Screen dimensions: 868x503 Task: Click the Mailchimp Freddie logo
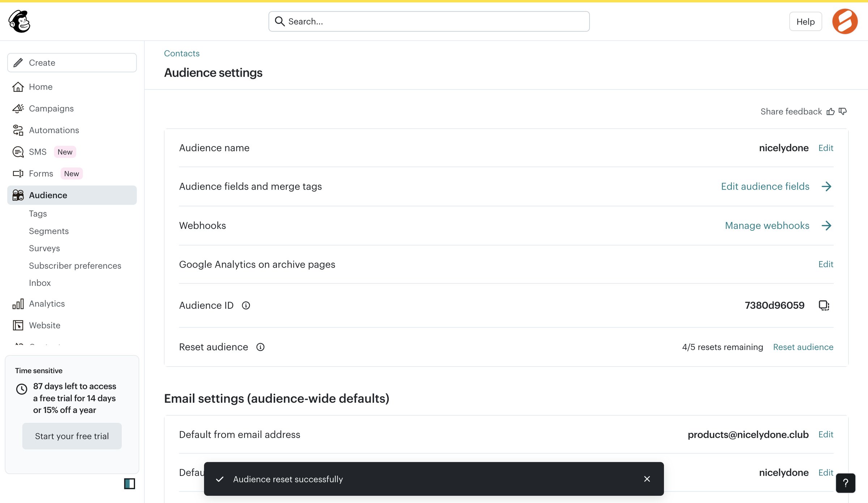pos(20,21)
